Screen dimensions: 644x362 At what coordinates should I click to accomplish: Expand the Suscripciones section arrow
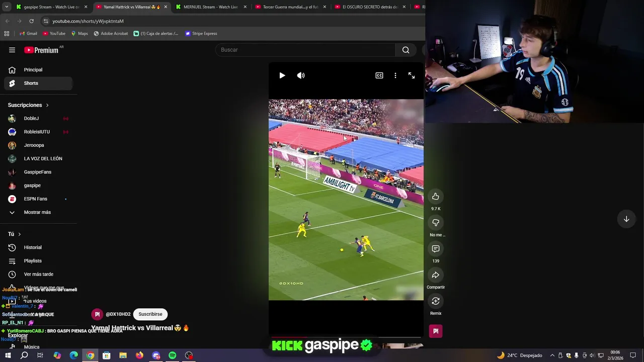click(47, 105)
